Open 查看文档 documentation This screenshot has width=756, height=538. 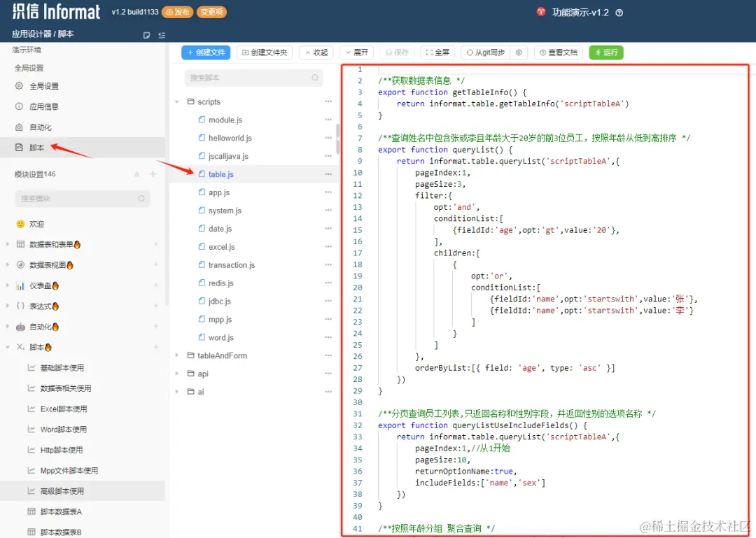tap(559, 52)
